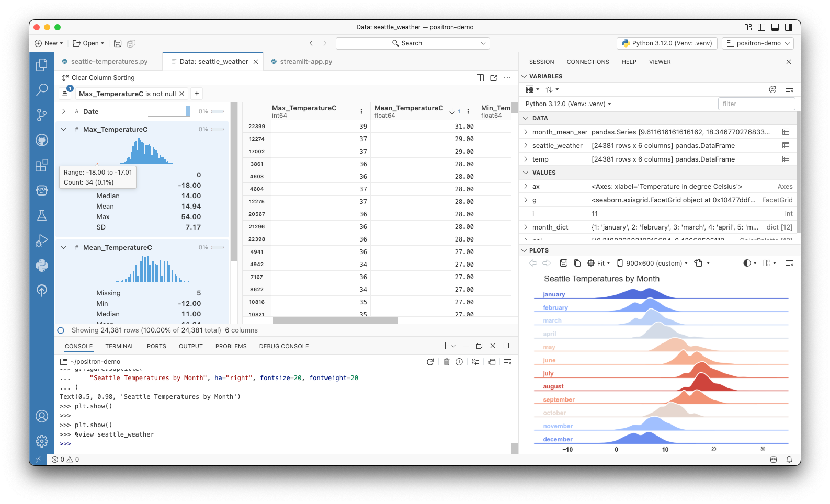Click the errors and warnings status item
The image size is (830, 504).
click(65, 460)
